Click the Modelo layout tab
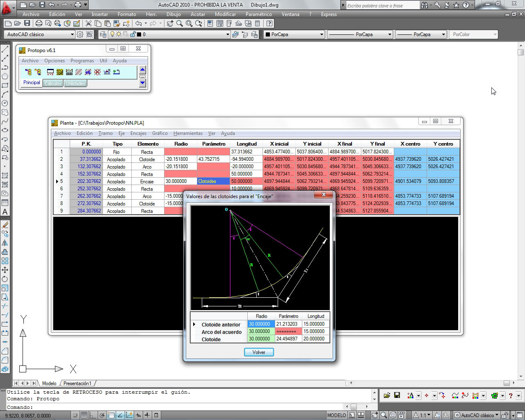The height and width of the screenshot is (420, 525). (x=49, y=383)
